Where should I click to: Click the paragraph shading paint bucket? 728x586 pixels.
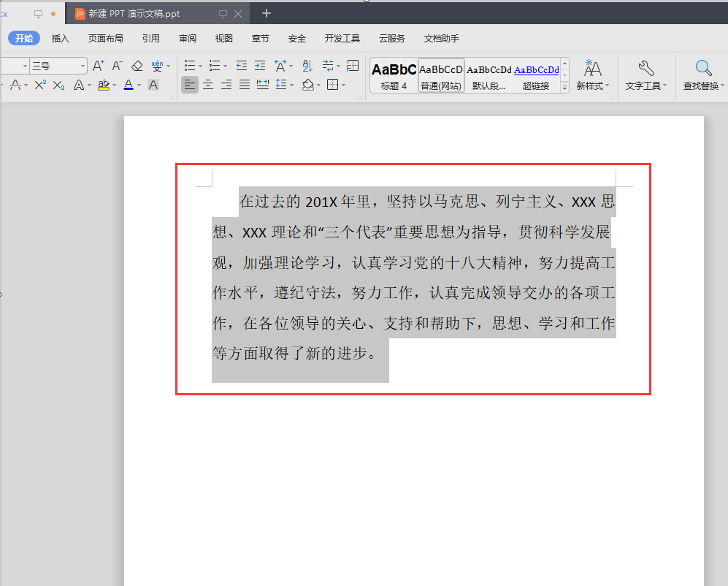click(x=308, y=85)
